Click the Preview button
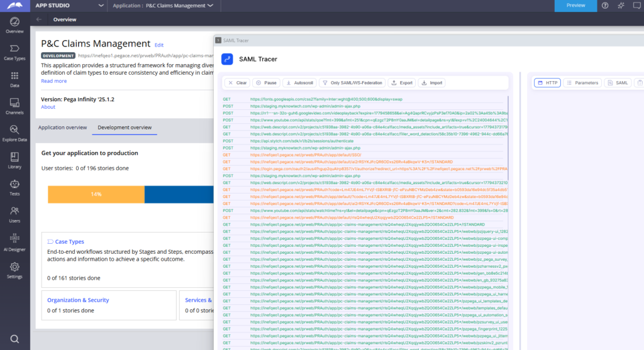This screenshot has width=644, height=350. [575, 5]
